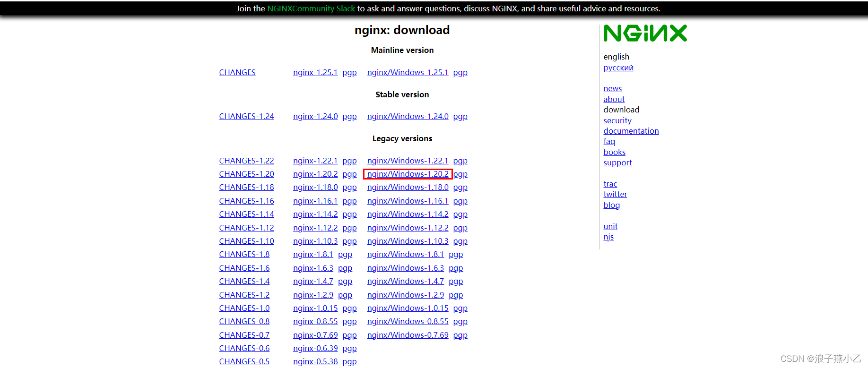868x368 pixels.
Task: Open the NGINXCommunity Slack link
Action: tap(311, 9)
